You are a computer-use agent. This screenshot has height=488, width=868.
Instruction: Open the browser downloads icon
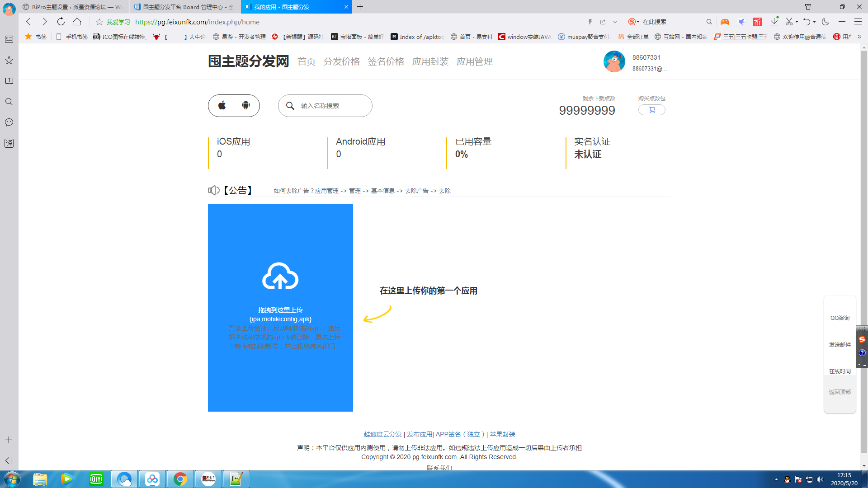(774, 22)
